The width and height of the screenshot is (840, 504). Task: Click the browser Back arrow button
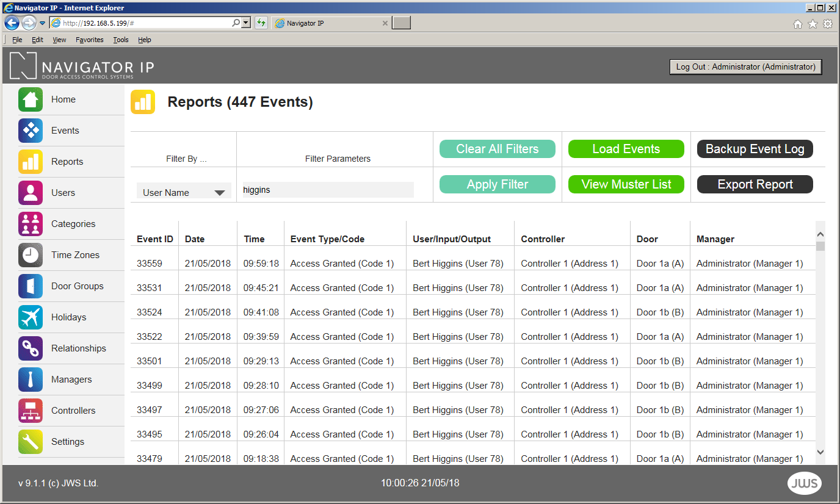coord(12,23)
